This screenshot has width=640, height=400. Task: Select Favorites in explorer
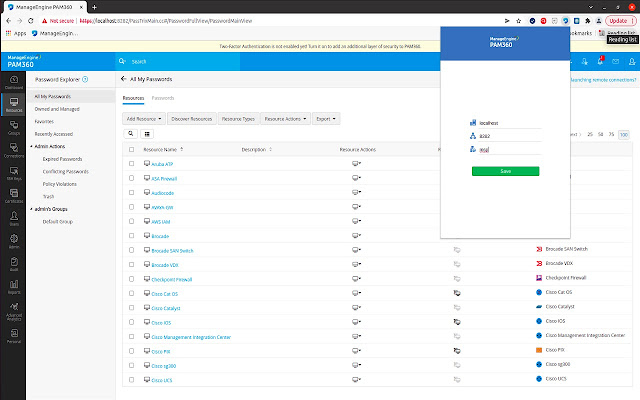click(44, 121)
